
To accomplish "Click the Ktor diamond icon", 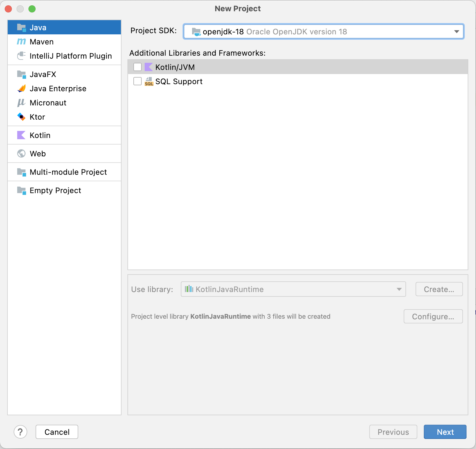I will point(21,117).
